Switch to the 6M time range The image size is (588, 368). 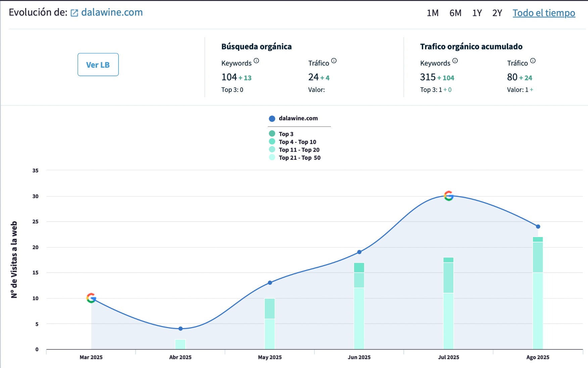(455, 13)
